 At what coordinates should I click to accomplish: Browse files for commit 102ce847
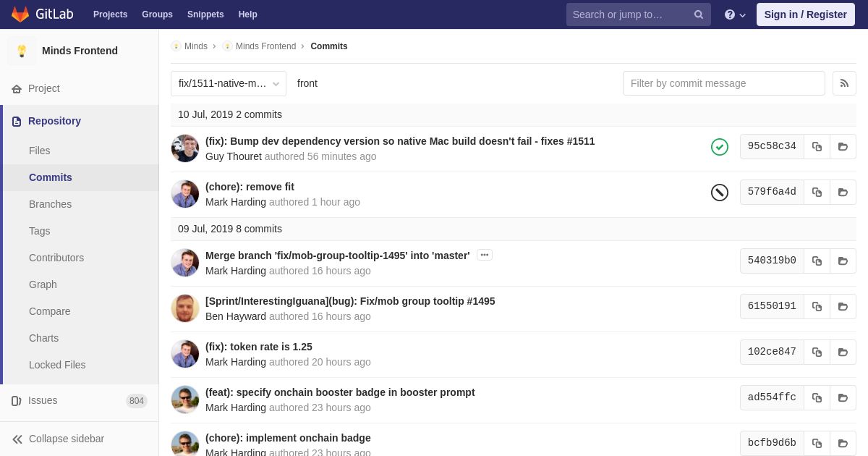[843, 352]
